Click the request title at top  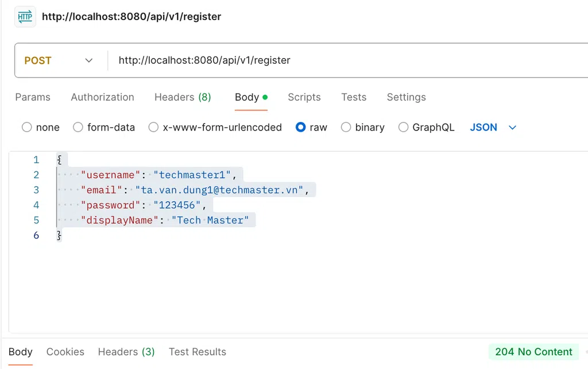(x=131, y=17)
